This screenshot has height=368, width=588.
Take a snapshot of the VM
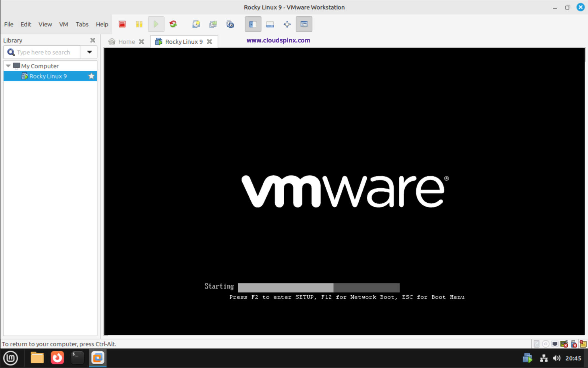click(x=196, y=24)
